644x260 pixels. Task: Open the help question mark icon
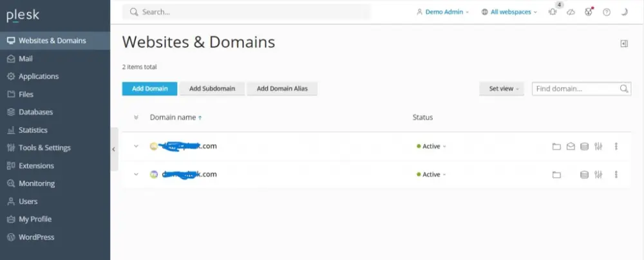pos(607,12)
